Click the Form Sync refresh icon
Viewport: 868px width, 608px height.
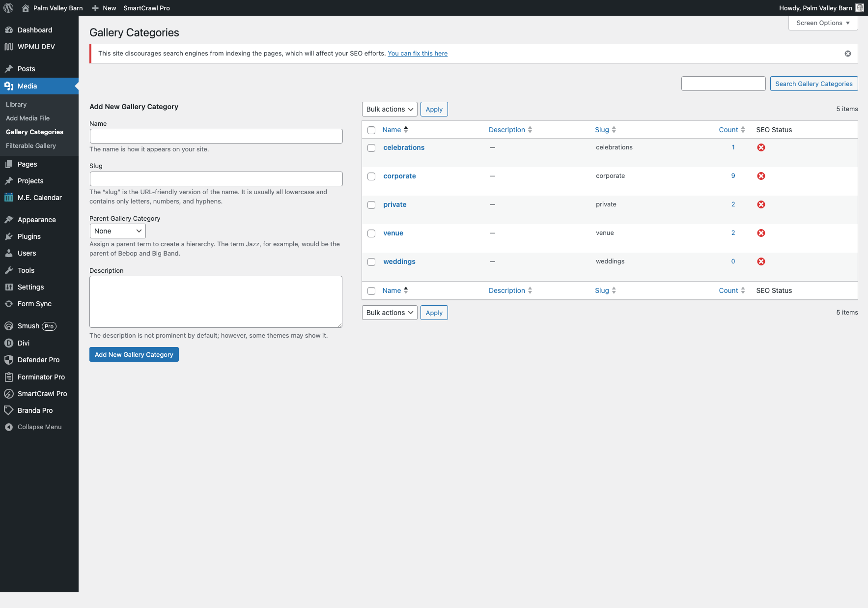(x=9, y=304)
